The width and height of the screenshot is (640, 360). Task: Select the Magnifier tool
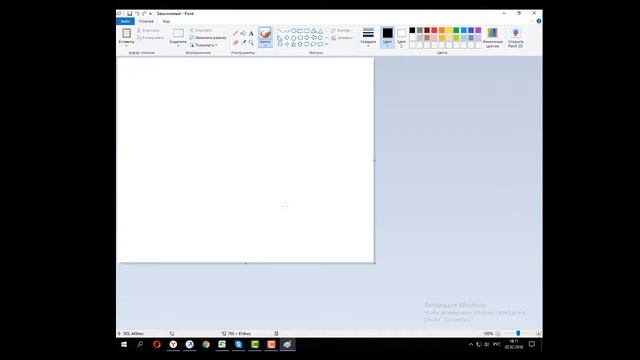[251, 42]
